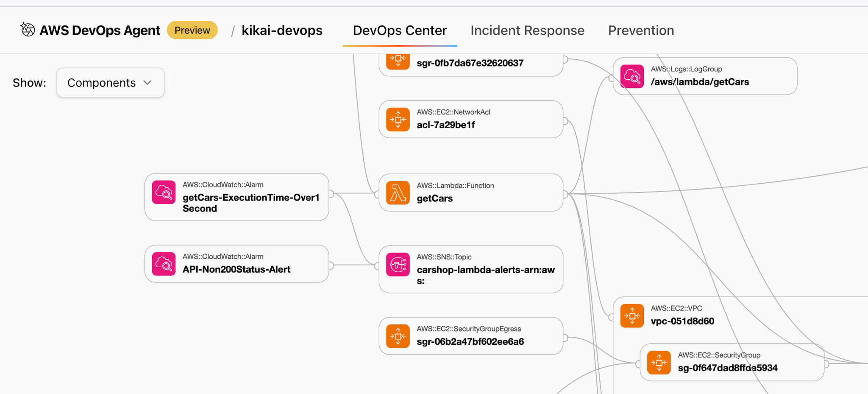868x394 pixels.
Task: Click the EC2 icon on sgr-0fb7da67e32620637
Action: [398, 61]
